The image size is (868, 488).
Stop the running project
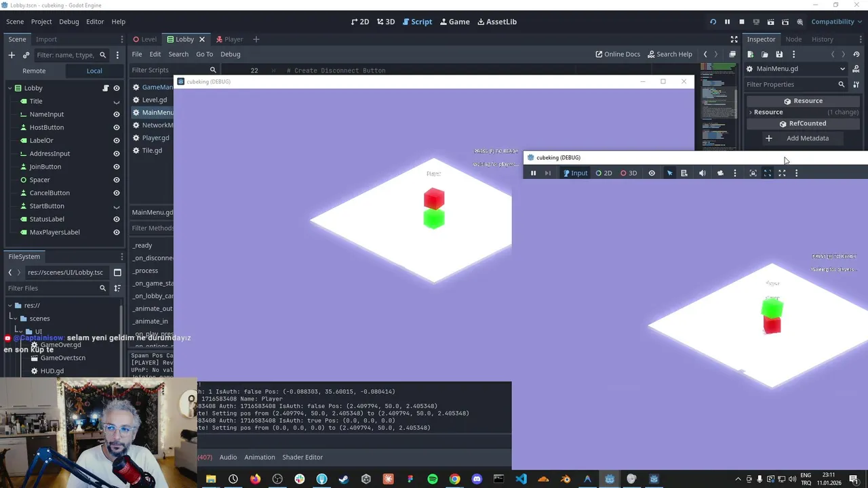coord(742,22)
